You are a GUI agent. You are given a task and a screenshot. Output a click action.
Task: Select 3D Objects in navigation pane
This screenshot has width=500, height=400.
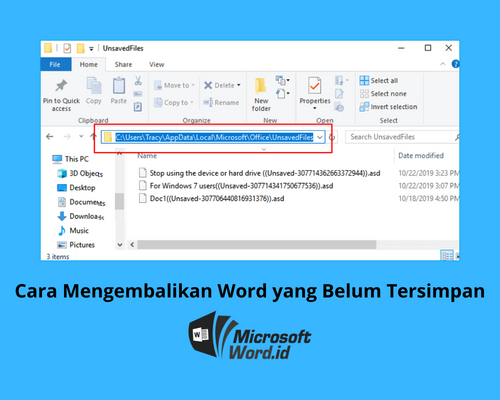(80, 173)
